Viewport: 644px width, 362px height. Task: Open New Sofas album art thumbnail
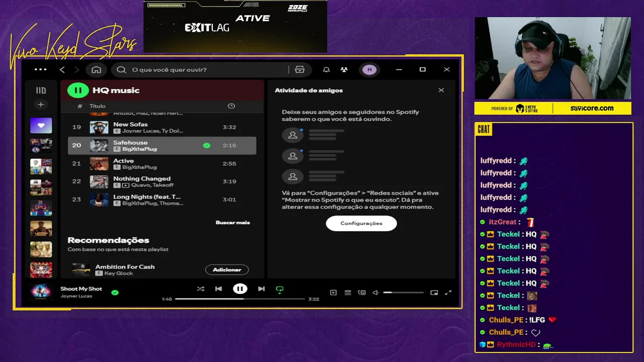tap(99, 127)
